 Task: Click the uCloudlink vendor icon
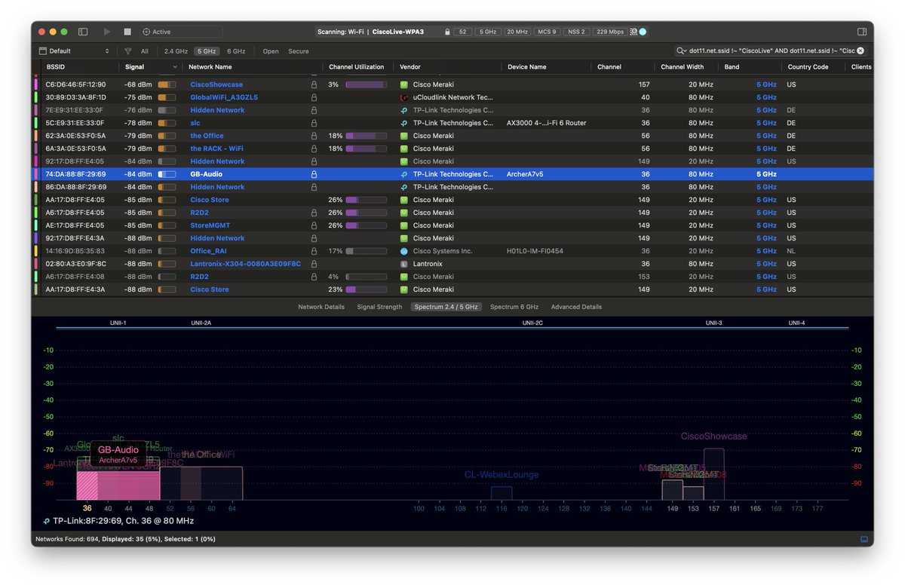click(x=404, y=97)
